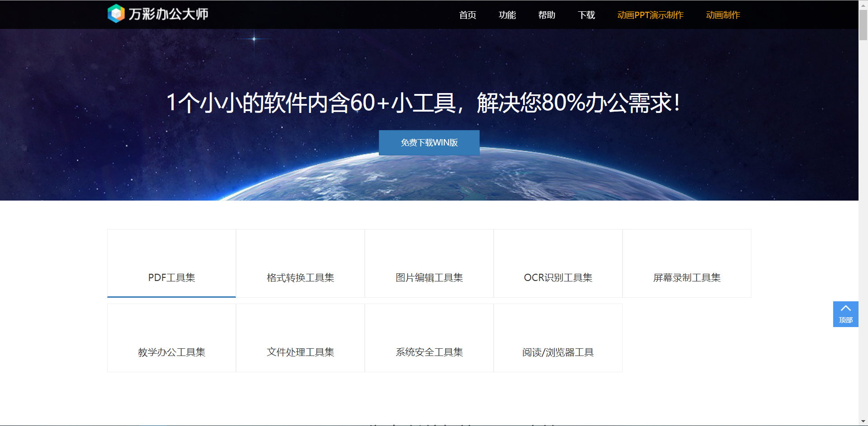Click the 万彩办公大师 brand name text
Screen dimensions: 868x426
point(168,14)
